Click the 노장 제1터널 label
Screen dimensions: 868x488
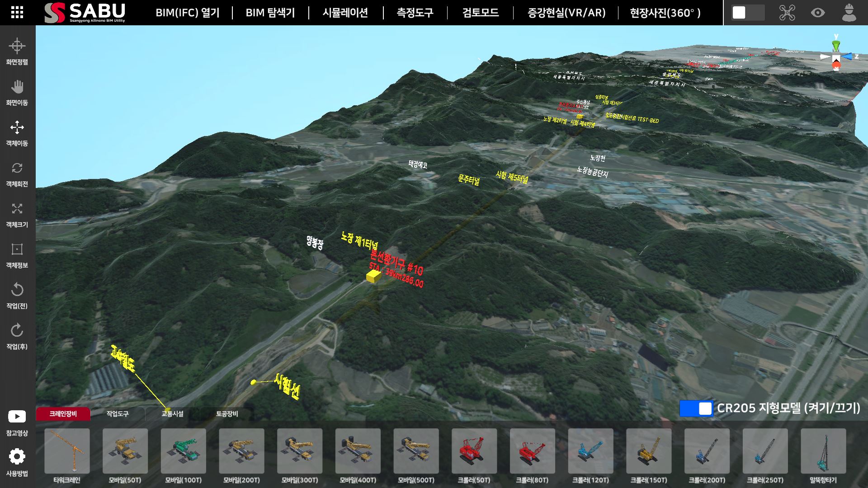[359, 241]
